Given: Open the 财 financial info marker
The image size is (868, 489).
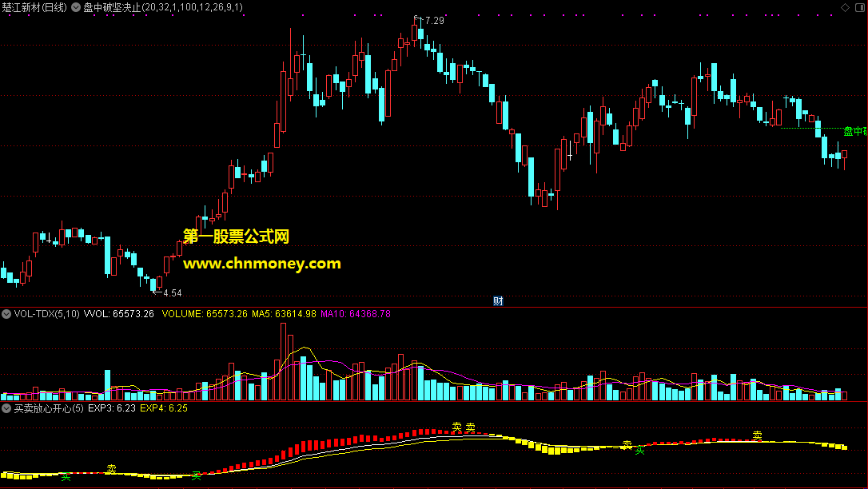Looking at the screenshot, I should pyautogui.click(x=498, y=301).
